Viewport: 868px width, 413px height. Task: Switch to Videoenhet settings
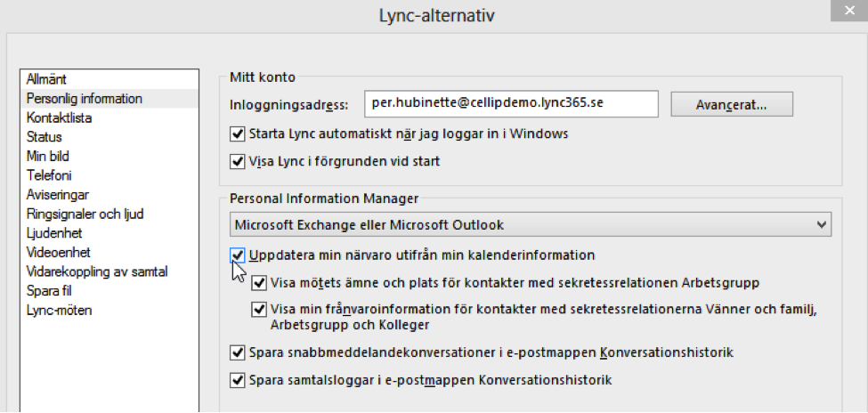[59, 252]
